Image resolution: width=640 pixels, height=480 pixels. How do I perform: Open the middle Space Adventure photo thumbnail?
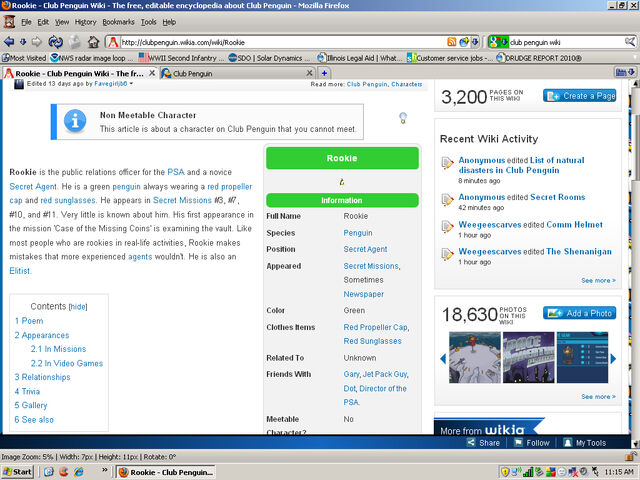(529, 358)
